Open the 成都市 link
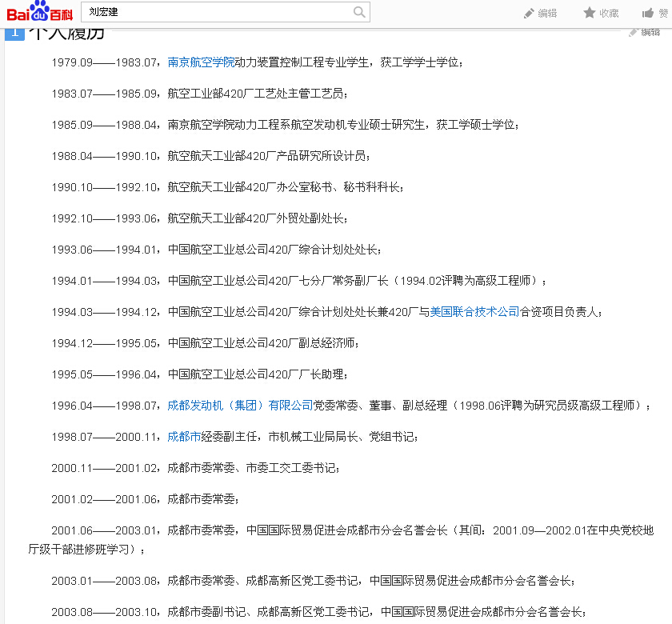 pyautogui.click(x=184, y=437)
